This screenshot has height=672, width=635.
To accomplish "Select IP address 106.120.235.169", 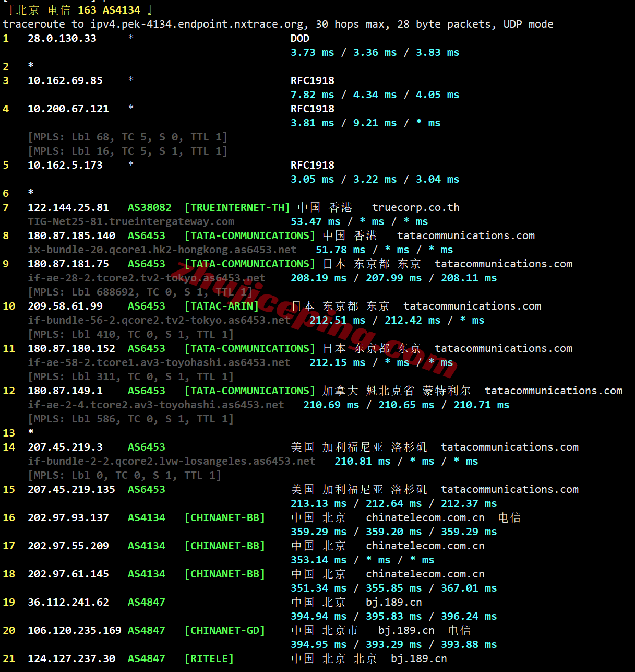I will pyautogui.click(x=75, y=630).
